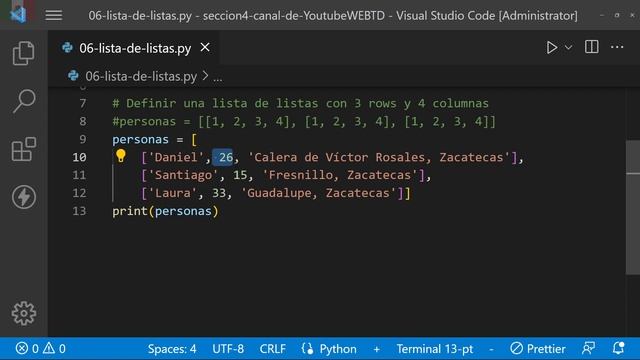Open the More Actions ellipsis menu
Screen dimensions: 640x360
coord(617,47)
